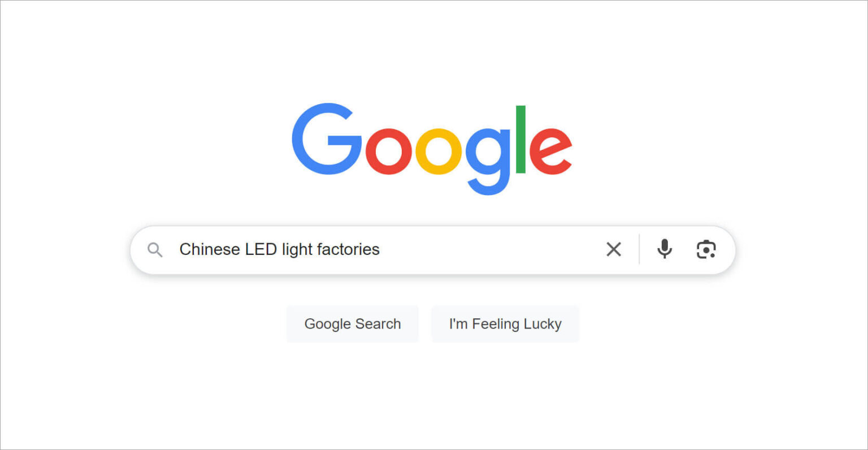
Task: Click the blue capital G in logo
Action: (x=327, y=139)
